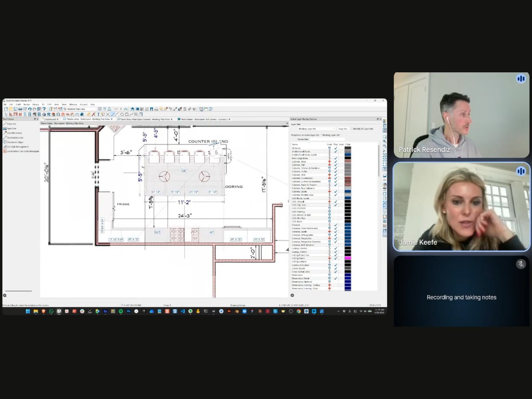Click the question-mark Help toolbar icon
Screen dimensions: 532x399
click(44, 109)
